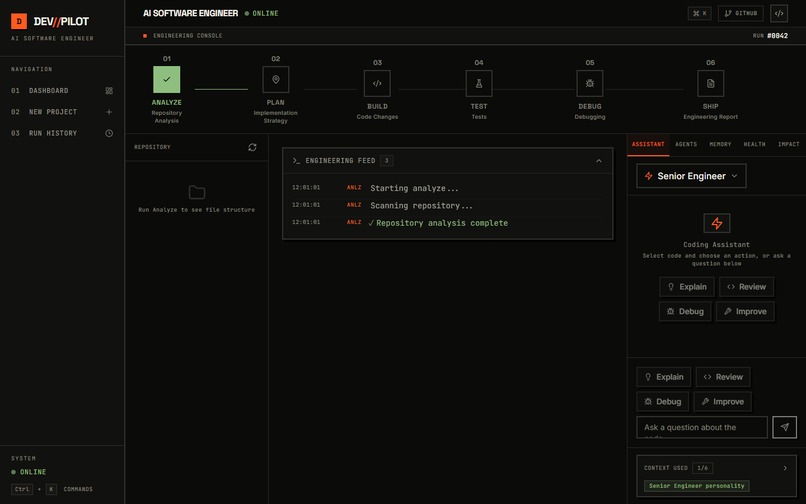
Task: Select the Plan step pin icon
Action: [276, 79]
